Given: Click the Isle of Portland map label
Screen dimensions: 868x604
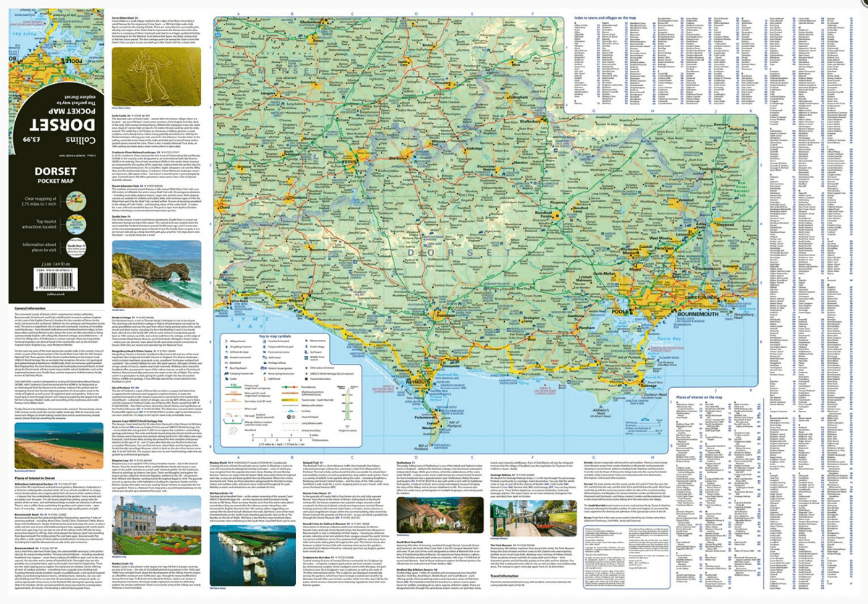Looking at the screenshot, I should [454, 424].
